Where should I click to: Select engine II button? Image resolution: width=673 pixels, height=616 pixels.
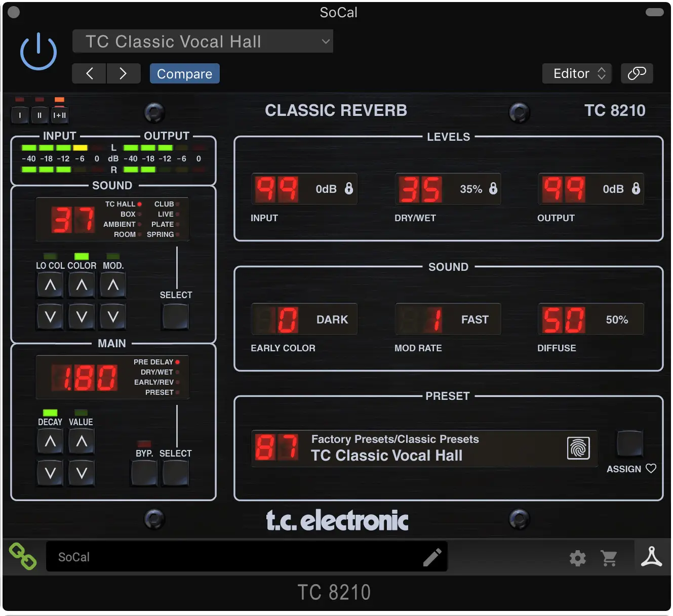pos(39,115)
